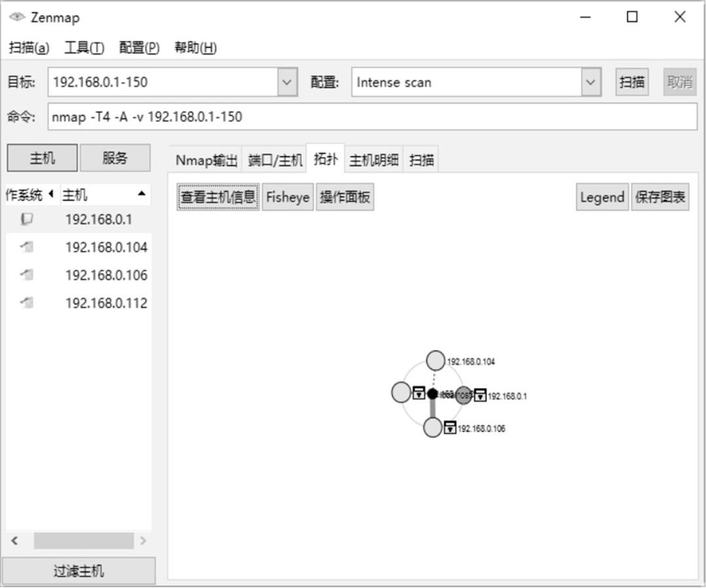Click the 192.168.0.106 topology node circle

(432, 427)
